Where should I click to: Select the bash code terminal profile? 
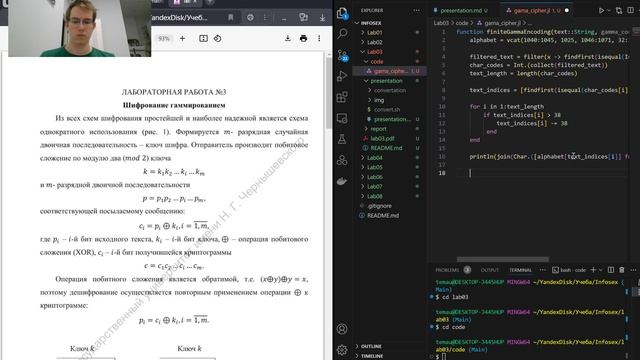click(569, 270)
